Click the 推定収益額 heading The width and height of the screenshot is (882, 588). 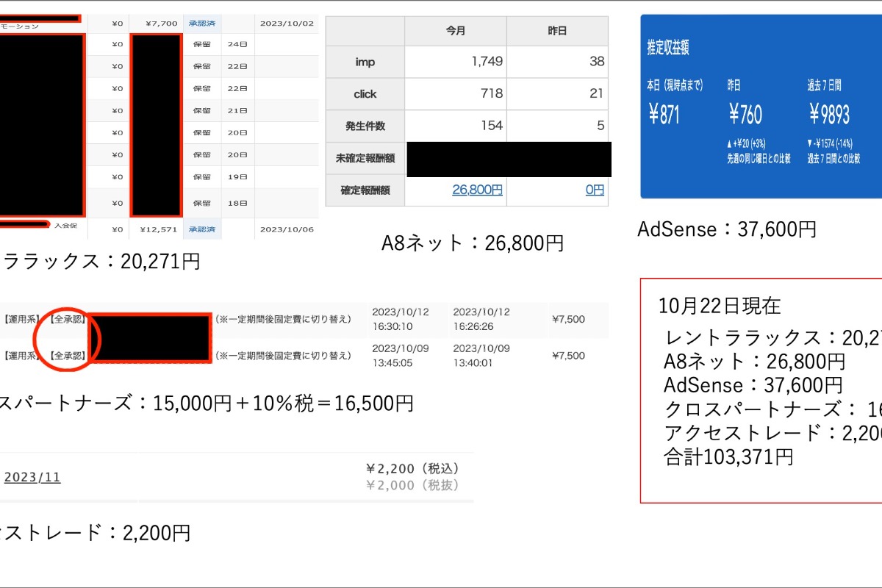coord(668,48)
